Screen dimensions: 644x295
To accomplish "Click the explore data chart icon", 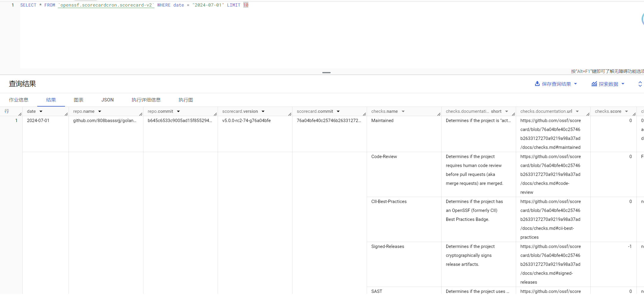I will point(594,84).
